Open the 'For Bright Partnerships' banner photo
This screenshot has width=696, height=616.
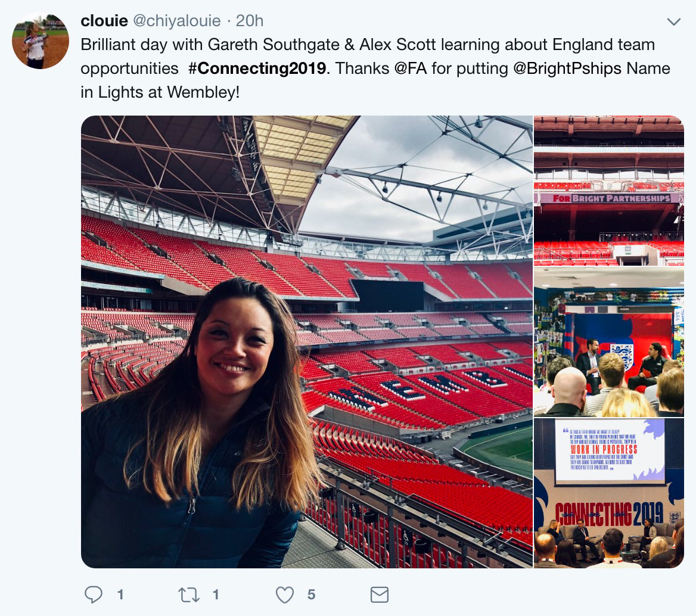(x=608, y=191)
